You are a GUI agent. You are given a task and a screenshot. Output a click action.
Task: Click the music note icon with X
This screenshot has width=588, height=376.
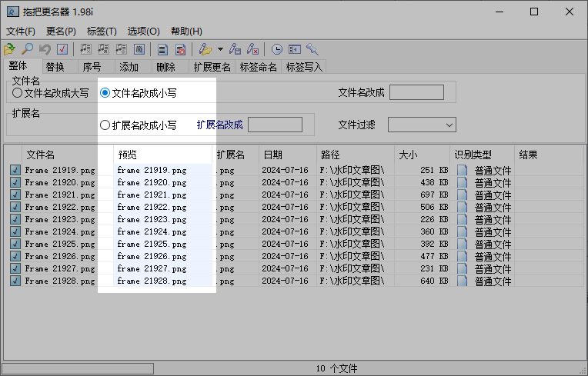point(86,49)
